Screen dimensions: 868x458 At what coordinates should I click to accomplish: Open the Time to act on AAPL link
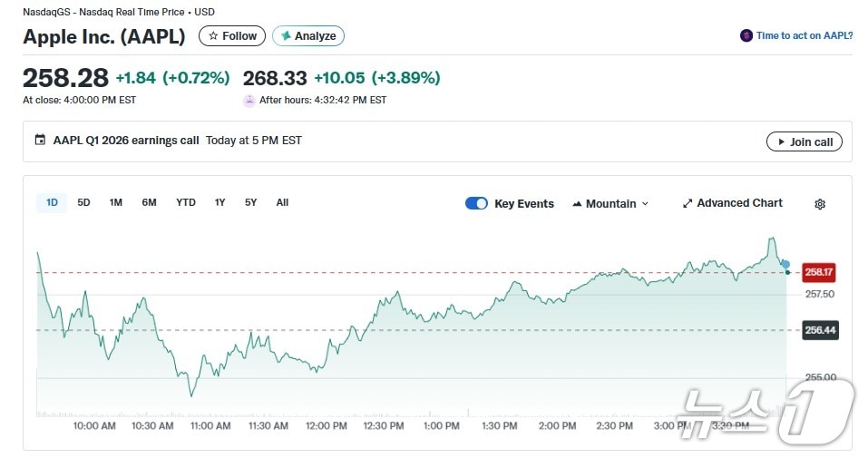804,36
